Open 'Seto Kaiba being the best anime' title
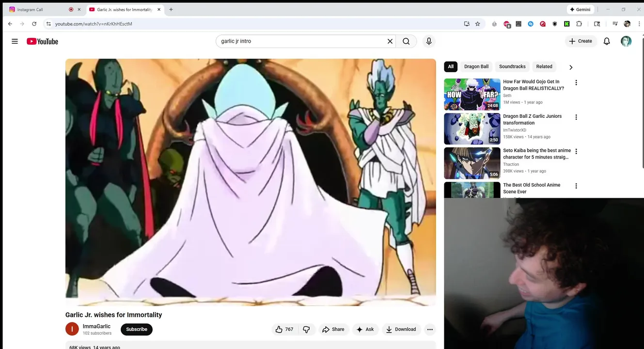This screenshot has height=349, width=644. pyautogui.click(x=537, y=154)
